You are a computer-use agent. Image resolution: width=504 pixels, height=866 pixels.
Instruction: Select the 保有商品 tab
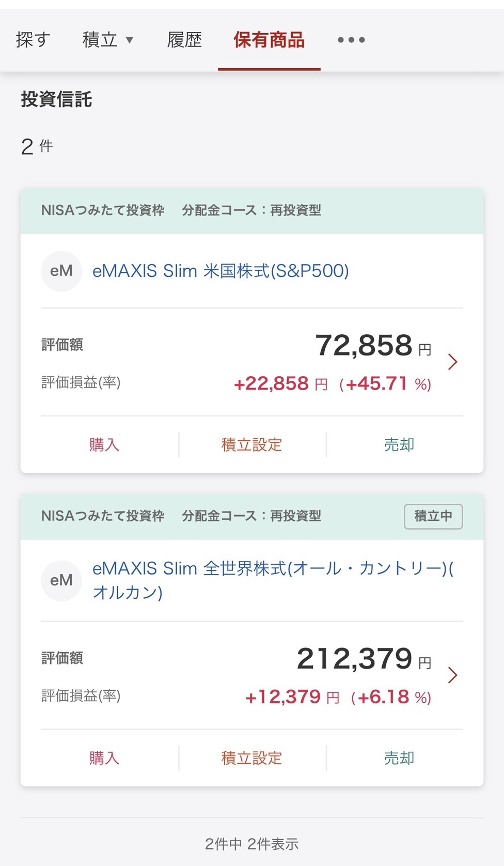269,40
